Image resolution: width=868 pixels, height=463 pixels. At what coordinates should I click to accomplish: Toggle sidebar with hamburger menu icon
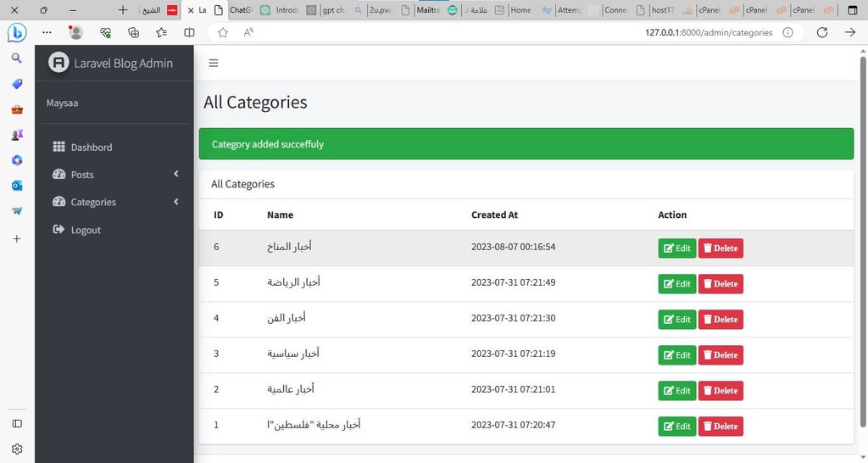click(213, 63)
